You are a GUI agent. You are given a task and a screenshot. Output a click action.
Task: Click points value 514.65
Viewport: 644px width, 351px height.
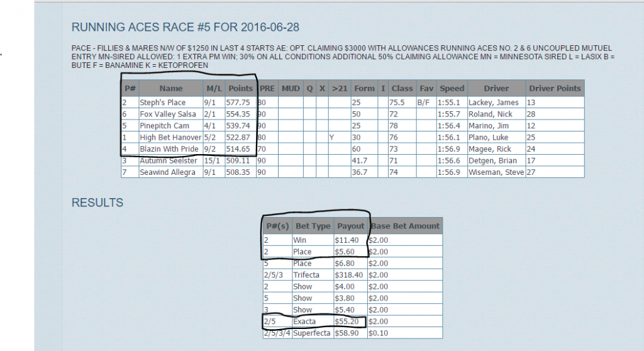[x=238, y=149]
